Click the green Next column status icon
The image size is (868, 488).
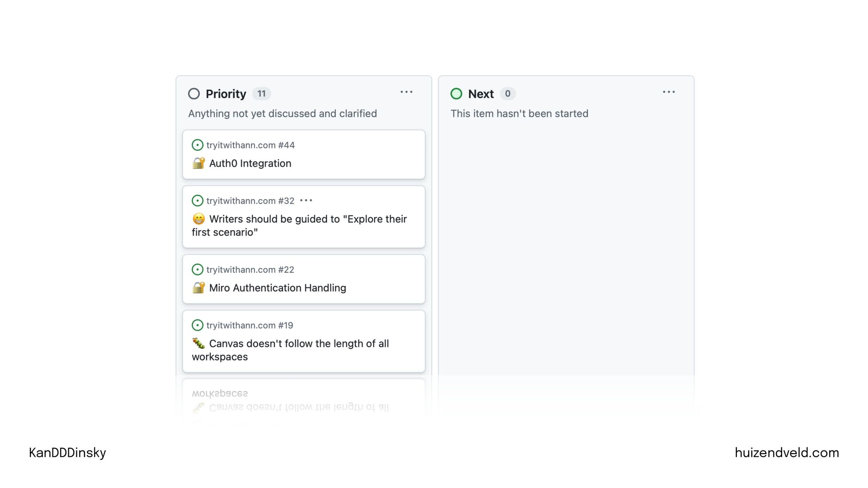(x=456, y=94)
